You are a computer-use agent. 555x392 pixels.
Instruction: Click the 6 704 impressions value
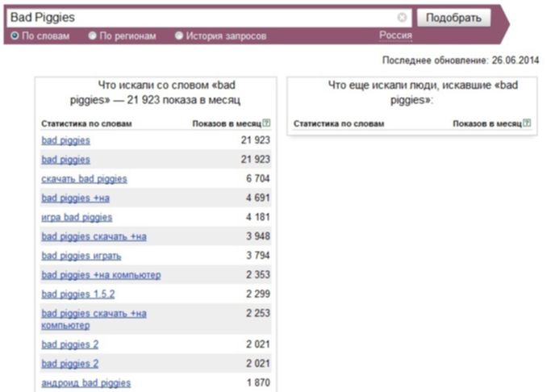tap(258, 178)
